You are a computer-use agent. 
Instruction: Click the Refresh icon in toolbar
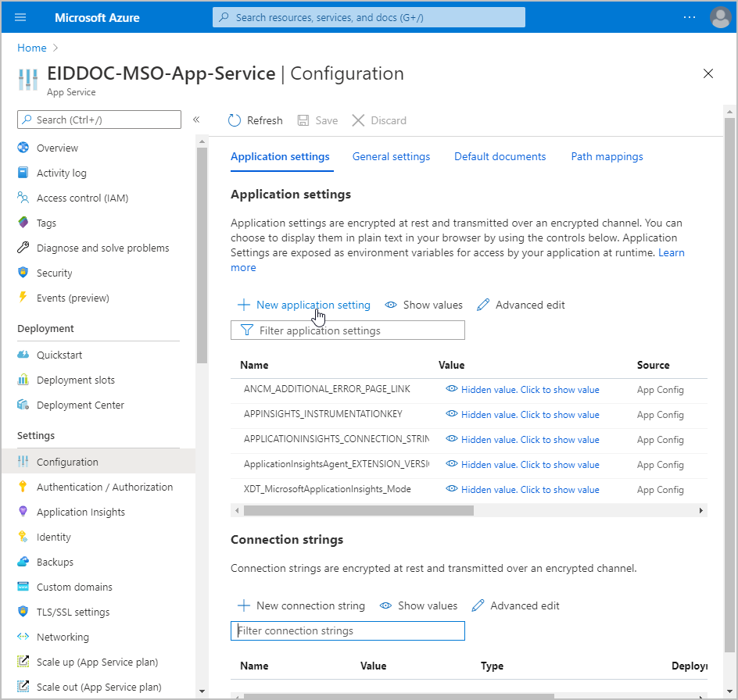click(235, 120)
